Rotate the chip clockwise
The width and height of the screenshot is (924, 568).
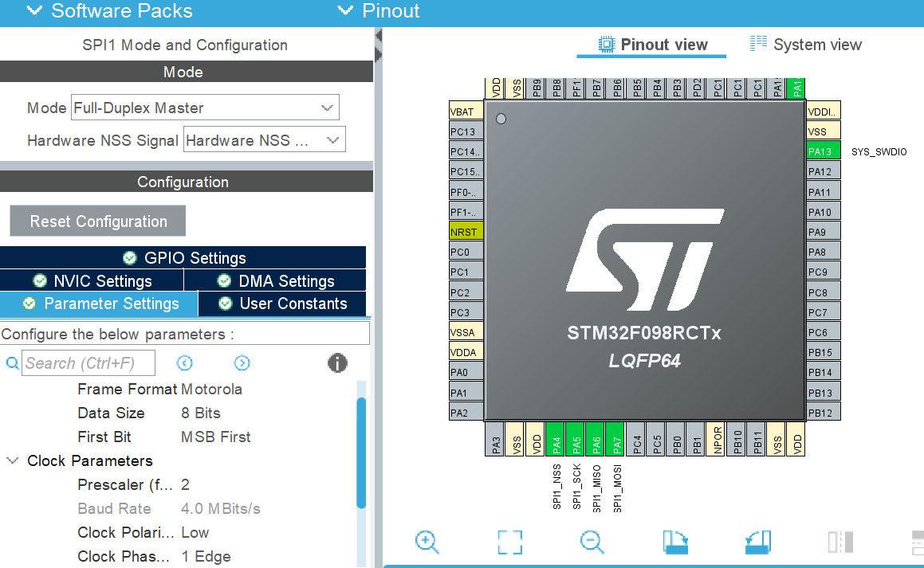[x=675, y=542]
